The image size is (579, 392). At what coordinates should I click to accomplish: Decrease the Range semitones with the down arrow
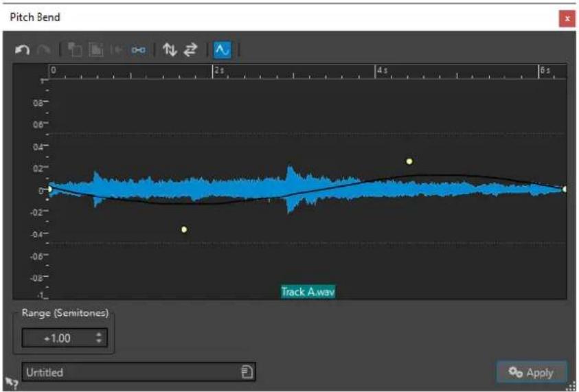click(x=99, y=341)
